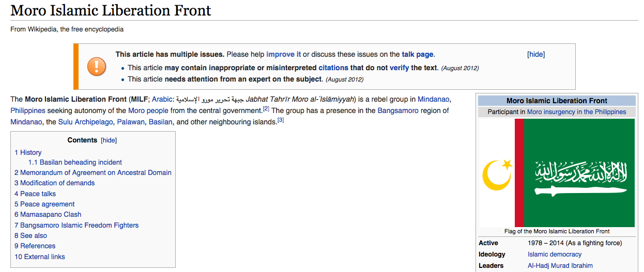Click the 'Ideology' label in infobox
644x272 pixels.
tap(492, 254)
